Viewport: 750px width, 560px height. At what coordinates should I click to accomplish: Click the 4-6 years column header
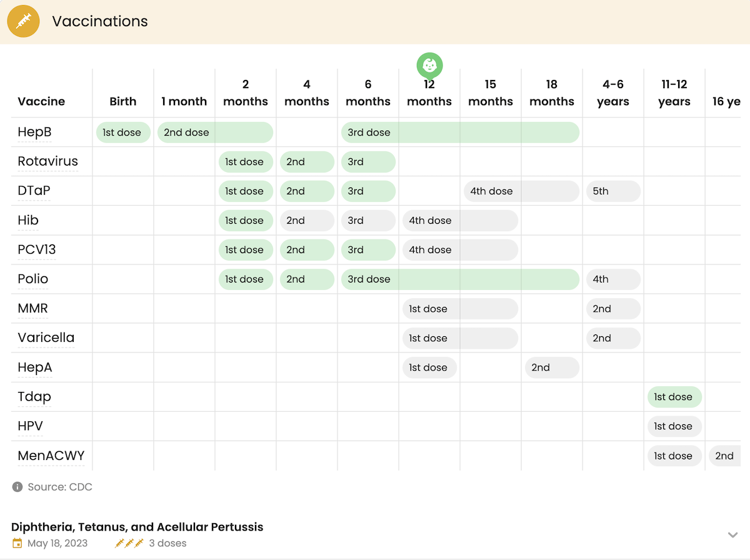pos(613,92)
